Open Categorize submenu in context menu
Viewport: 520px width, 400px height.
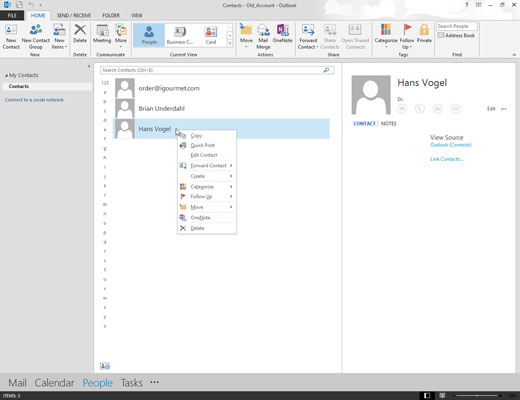207,187
